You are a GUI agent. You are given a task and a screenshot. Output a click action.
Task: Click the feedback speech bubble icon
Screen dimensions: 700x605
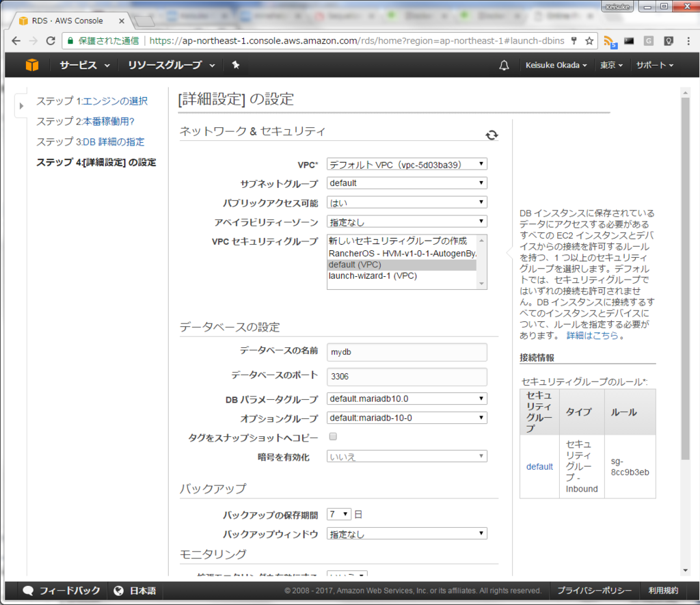click(28, 591)
